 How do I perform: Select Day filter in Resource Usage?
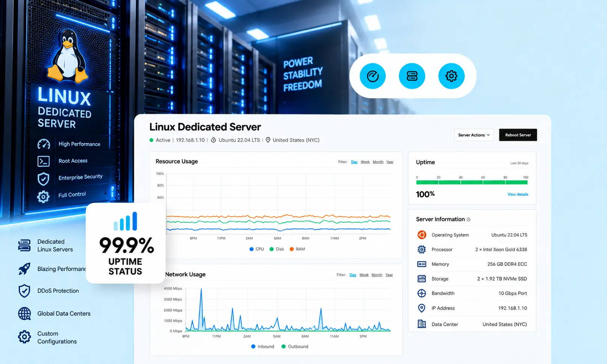click(x=354, y=162)
